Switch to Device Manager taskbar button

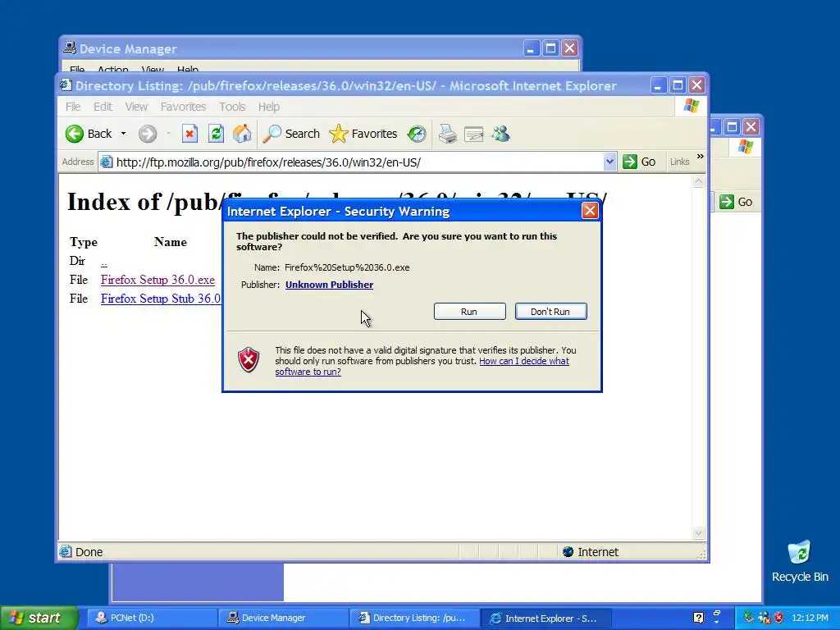point(283,618)
